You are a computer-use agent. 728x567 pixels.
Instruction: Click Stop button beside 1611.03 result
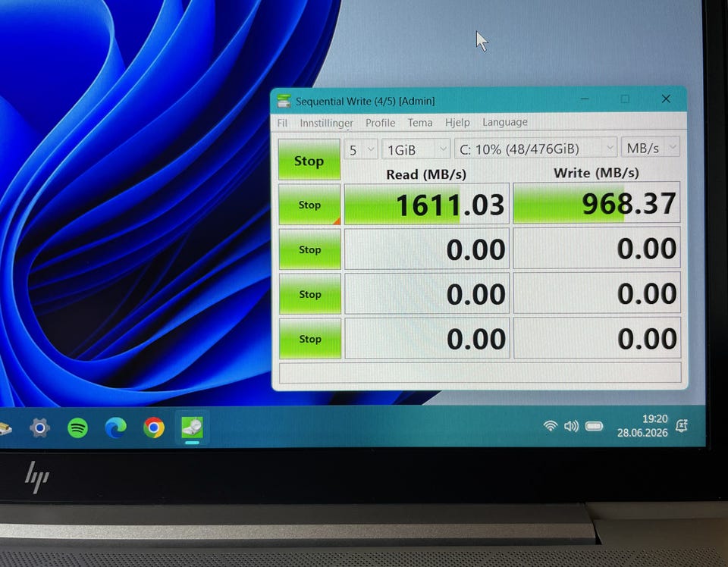309,205
